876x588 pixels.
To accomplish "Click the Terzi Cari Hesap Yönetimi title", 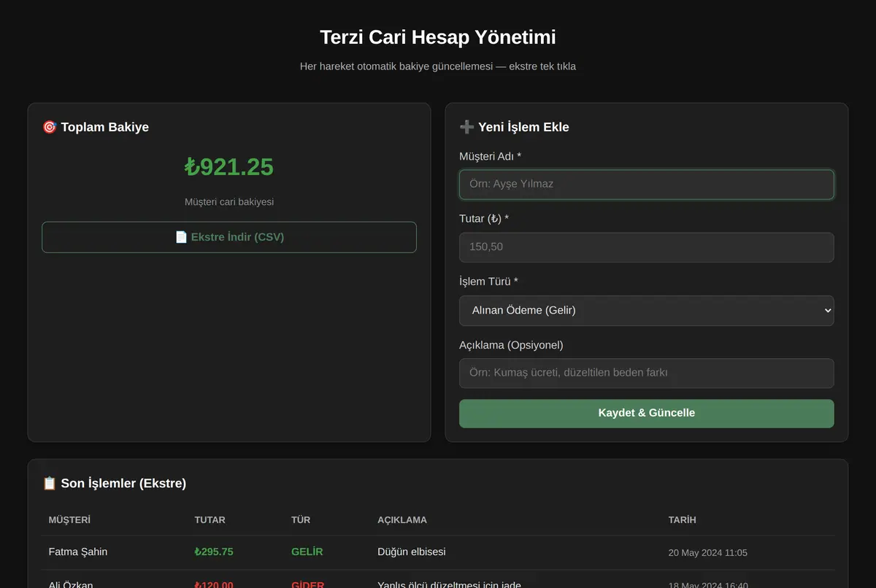I will pyautogui.click(x=438, y=37).
